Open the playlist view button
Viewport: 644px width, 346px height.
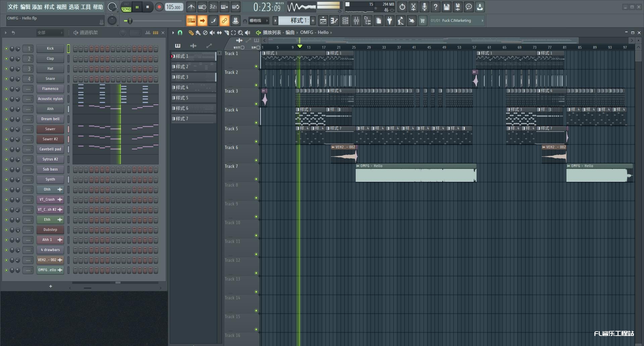click(x=323, y=21)
